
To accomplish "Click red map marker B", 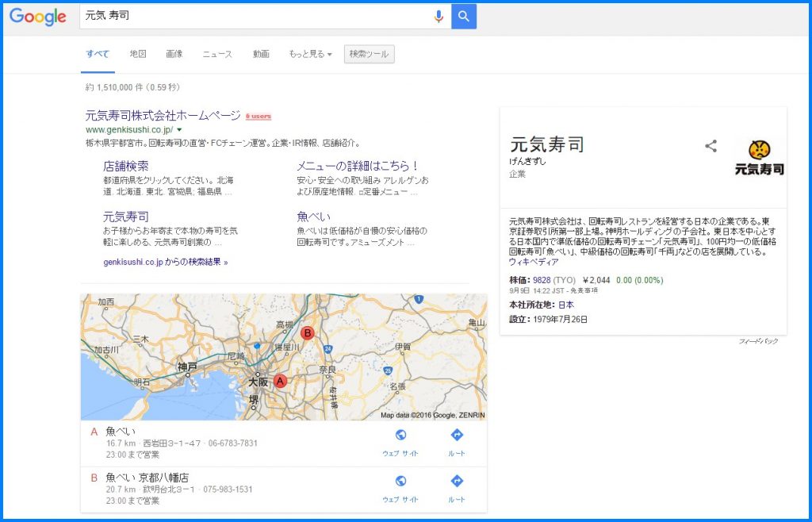I will 308,332.
